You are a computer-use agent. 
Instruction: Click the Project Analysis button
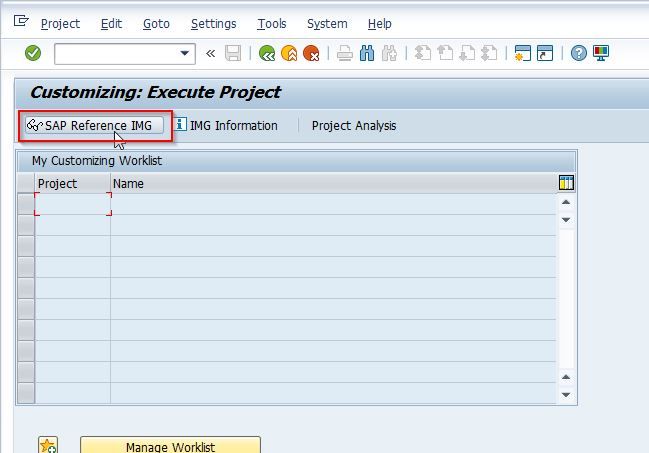(x=354, y=125)
